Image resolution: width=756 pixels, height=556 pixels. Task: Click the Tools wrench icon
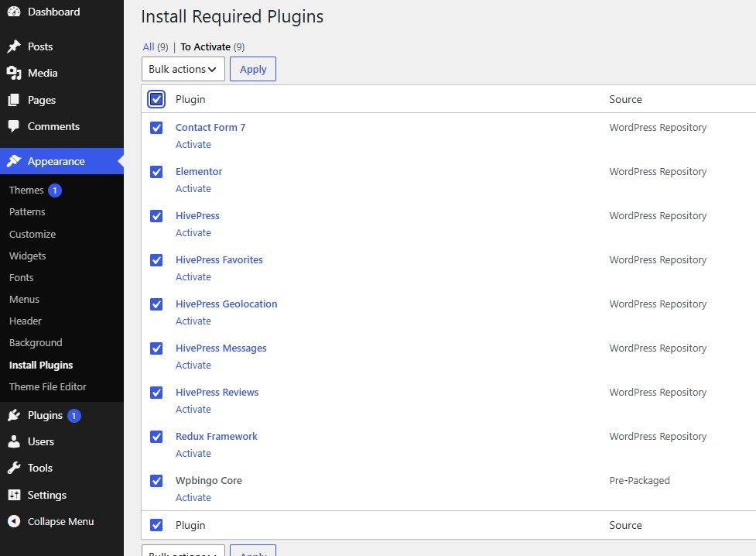(x=14, y=468)
